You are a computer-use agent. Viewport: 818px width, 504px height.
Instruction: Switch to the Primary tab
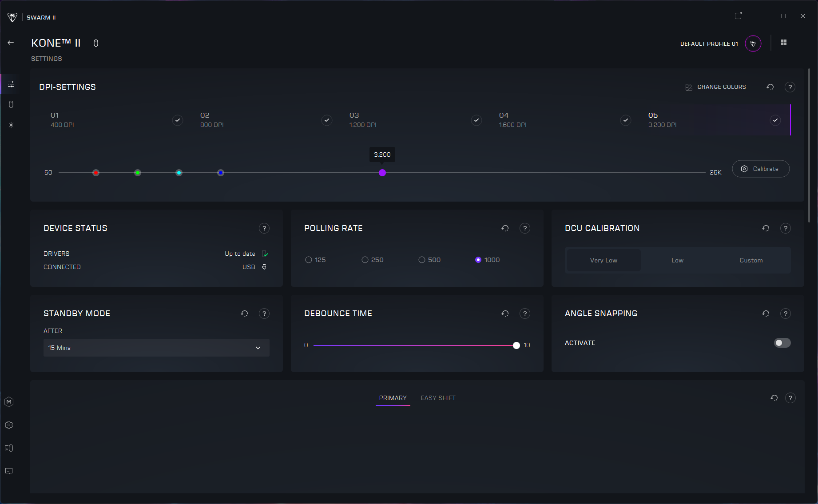pyautogui.click(x=393, y=398)
